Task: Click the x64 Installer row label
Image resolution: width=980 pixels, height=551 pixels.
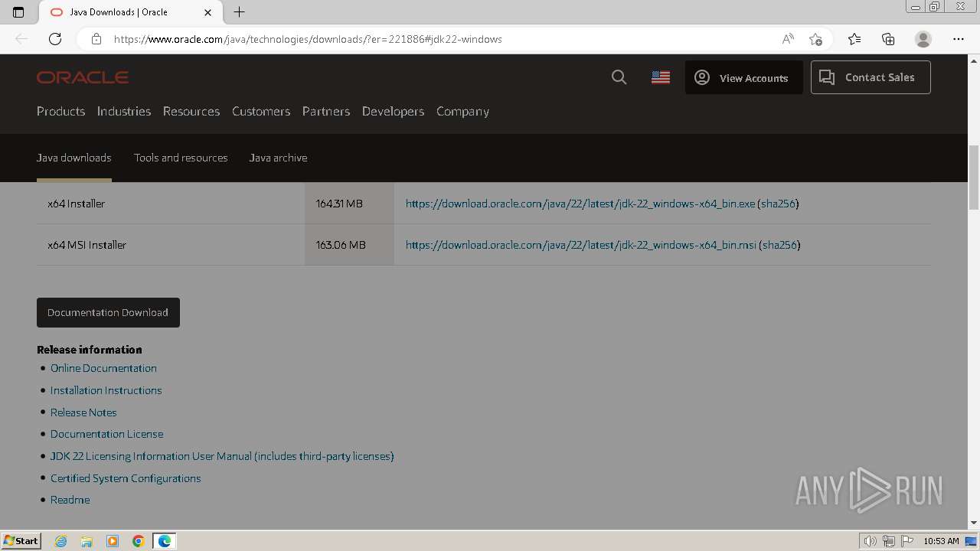Action: pyautogui.click(x=76, y=204)
